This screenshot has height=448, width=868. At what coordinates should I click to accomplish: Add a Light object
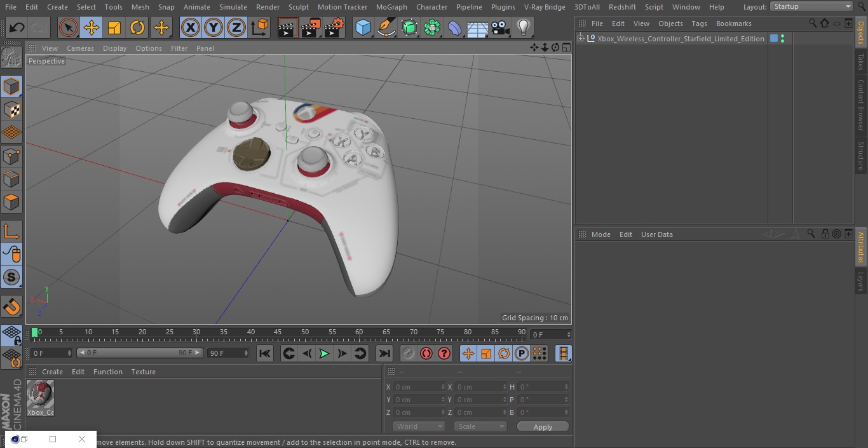(x=524, y=28)
